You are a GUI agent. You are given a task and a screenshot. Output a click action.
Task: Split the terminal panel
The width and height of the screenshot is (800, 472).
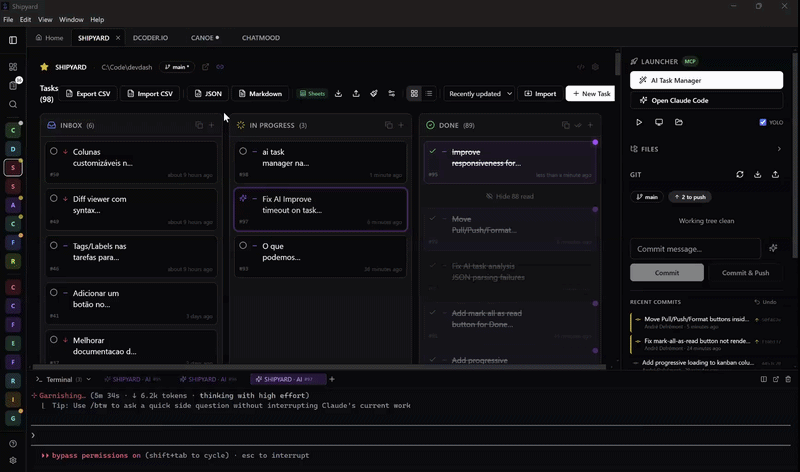(764, 379)
